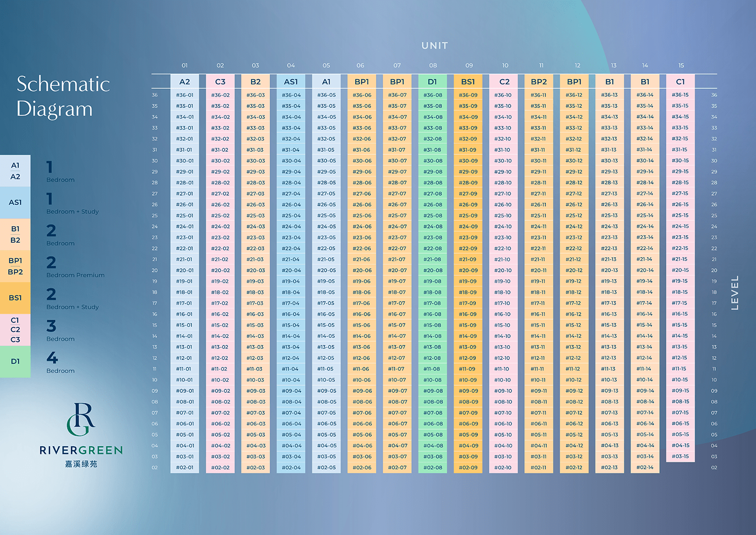Click unit cell #28-06

pyautogui.click(x=362, y=183)
